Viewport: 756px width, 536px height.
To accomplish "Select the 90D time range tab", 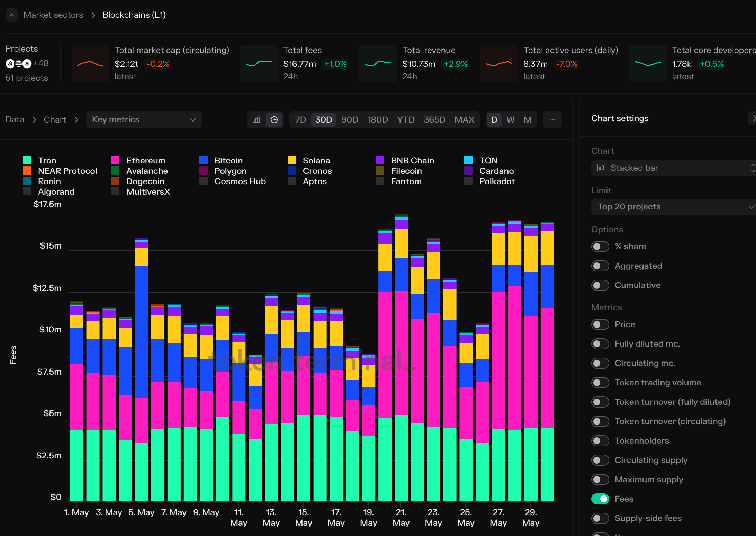I will pyautogui.click(x=350, y=120).
